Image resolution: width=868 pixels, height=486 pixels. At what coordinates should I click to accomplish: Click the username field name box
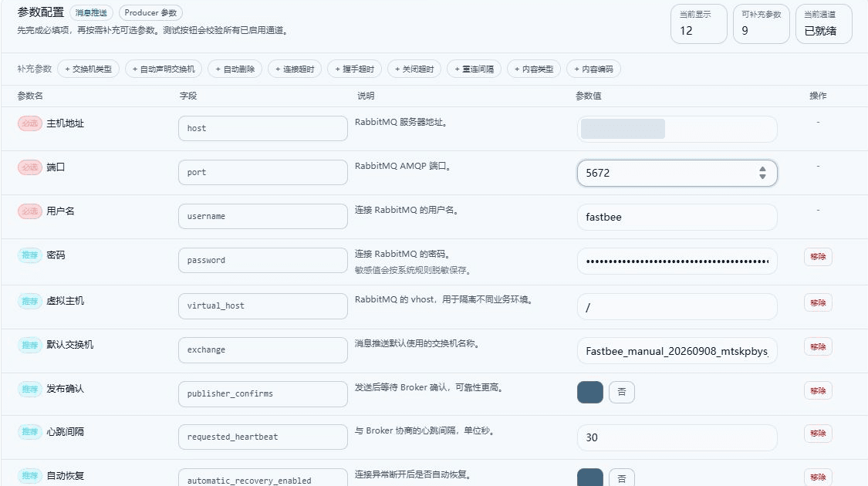tap(263, 216)
